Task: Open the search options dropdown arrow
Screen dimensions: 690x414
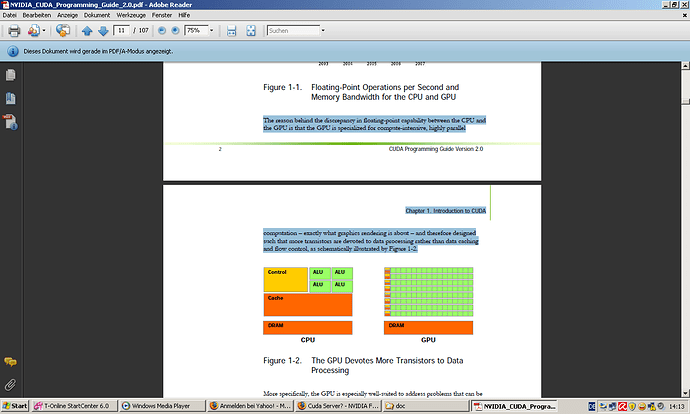Action: click(323, 30)
